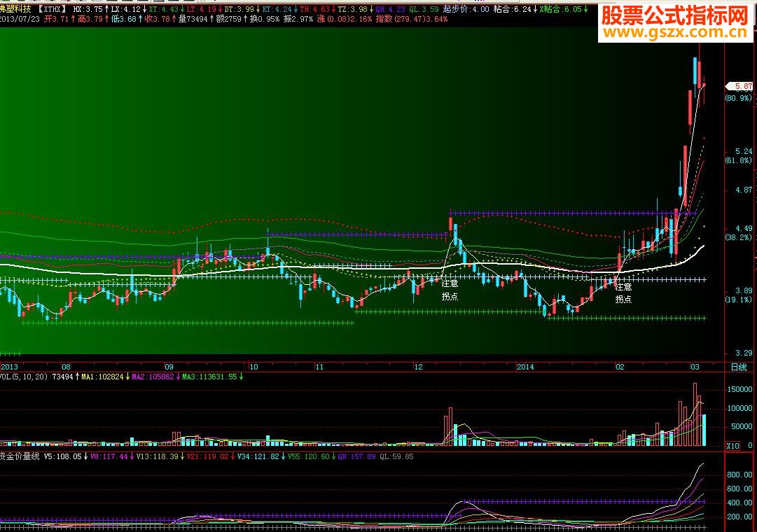Select the purple QH:4.23 value in top row

(391, 9)
